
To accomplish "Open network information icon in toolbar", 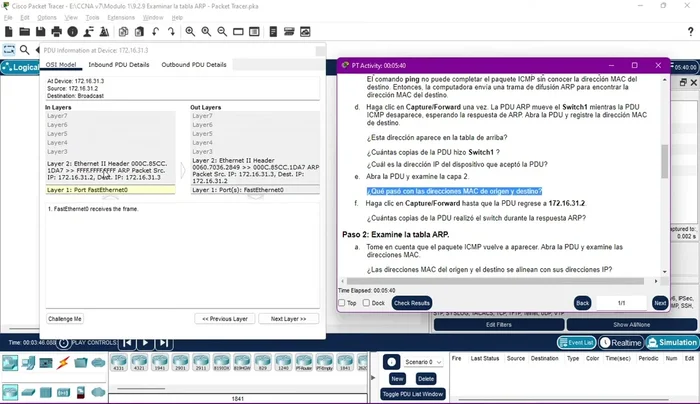I will (x=72, y=32).
